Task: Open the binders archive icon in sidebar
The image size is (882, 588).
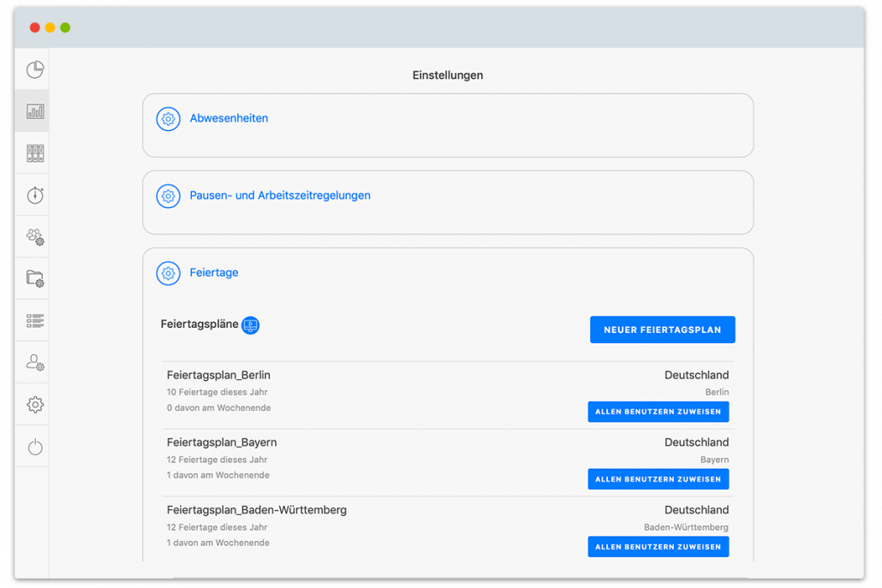Action: tap(35, 153)
